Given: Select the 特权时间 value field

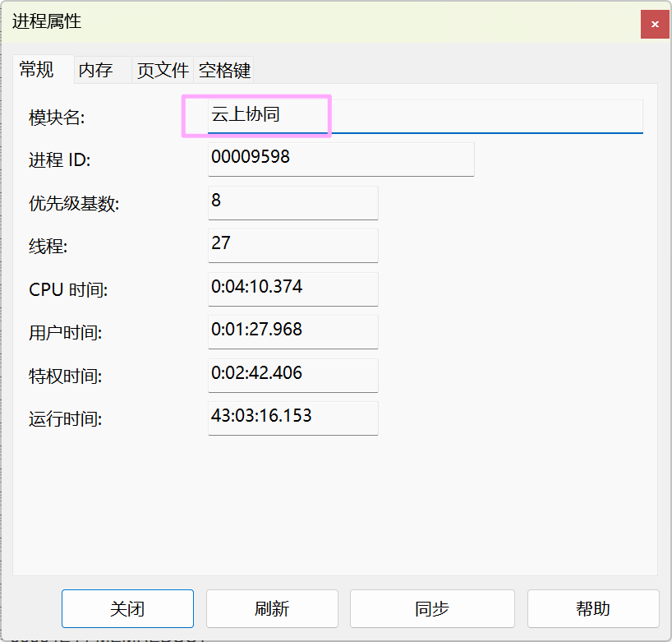Looking at the screenshot, I should coord(293,375).
